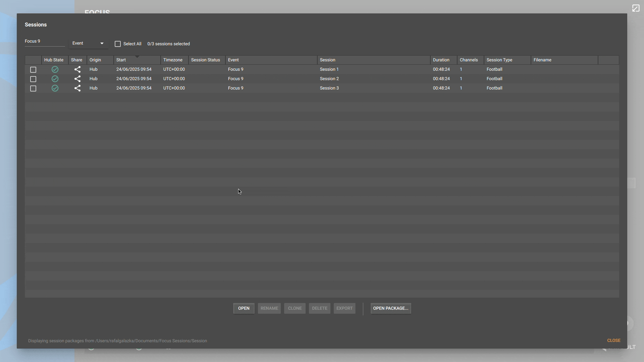The width and height of the screenshot is (644, 362).
Task: Sort by the Session Type column header
Action: [507, 60]
